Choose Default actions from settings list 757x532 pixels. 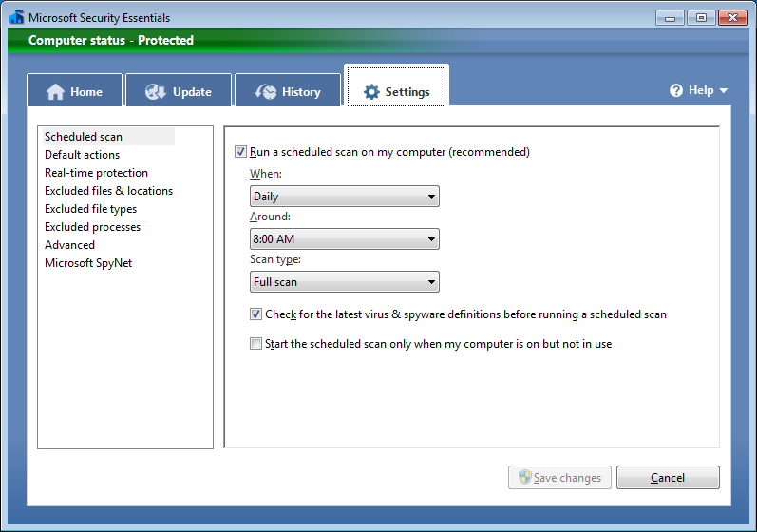point(82,155)
